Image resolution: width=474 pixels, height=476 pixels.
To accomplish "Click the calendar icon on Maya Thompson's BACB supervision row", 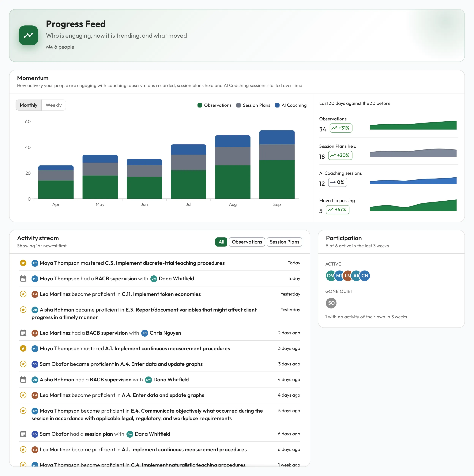I will (x=23, y=278).
